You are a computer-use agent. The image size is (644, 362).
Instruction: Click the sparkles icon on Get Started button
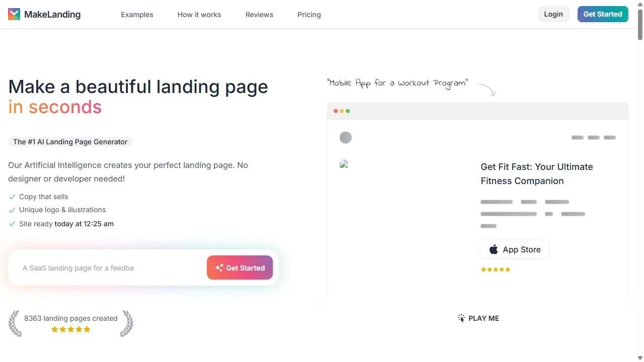tap(219, 267)
